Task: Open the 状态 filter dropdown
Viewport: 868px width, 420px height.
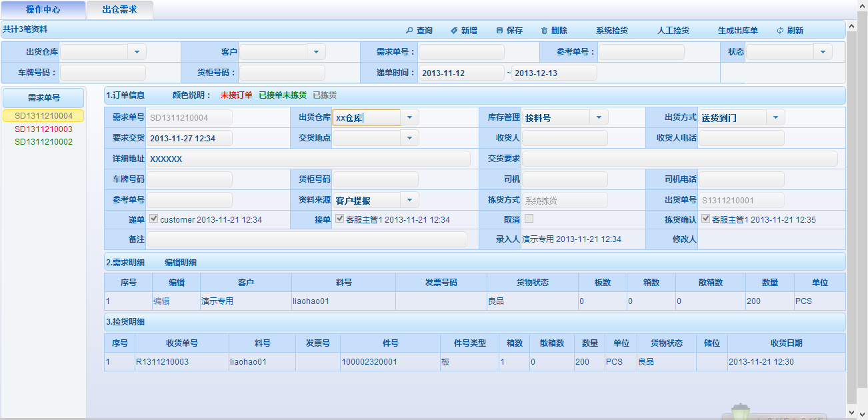Action: (x=823, y=52)
